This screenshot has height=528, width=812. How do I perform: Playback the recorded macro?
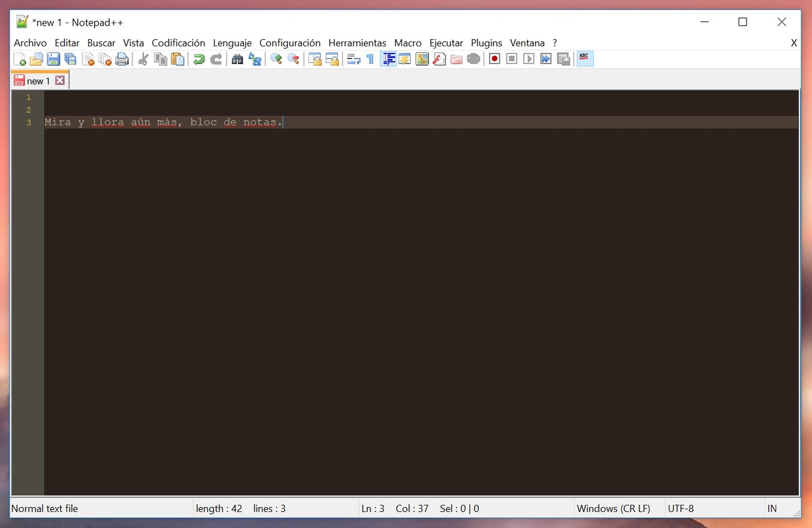pyautogui.click(x=528, y=59)
